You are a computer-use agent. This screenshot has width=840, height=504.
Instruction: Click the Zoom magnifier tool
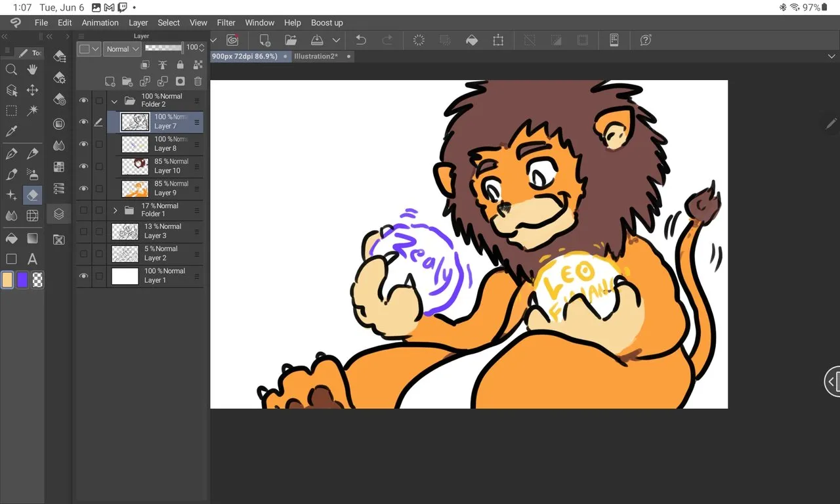11,70
